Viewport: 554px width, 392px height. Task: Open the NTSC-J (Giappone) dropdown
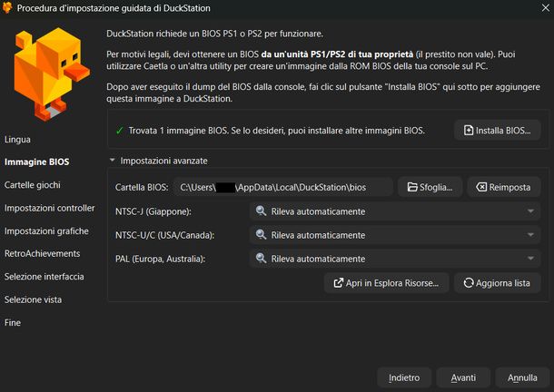coord(395,211)
